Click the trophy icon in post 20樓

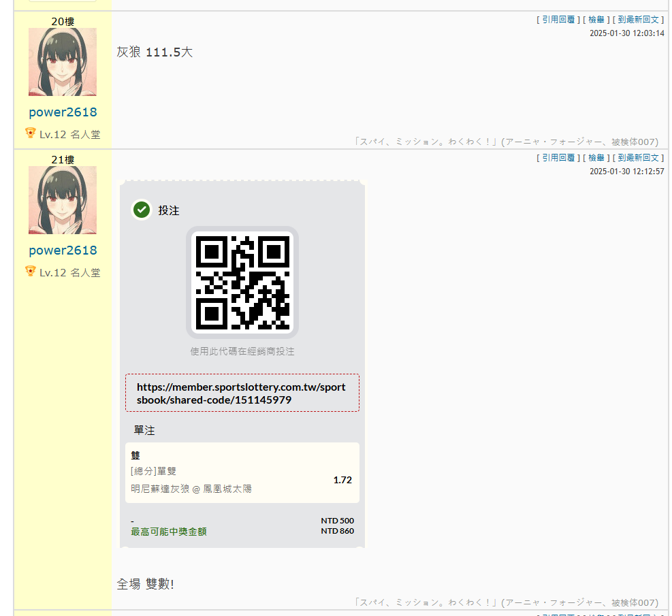(x=31, y=133)
